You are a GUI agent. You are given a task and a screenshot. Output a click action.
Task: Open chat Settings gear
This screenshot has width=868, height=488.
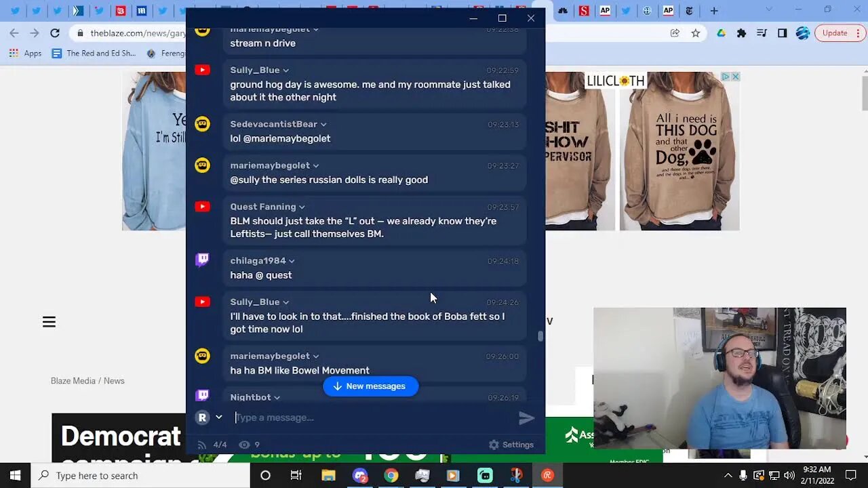tap(511, 445)
